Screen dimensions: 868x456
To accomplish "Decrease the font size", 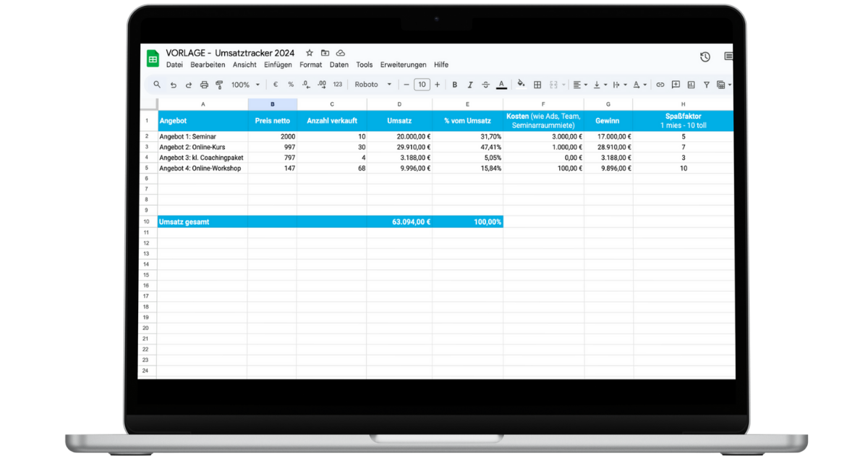I will [x=407, y=85].
